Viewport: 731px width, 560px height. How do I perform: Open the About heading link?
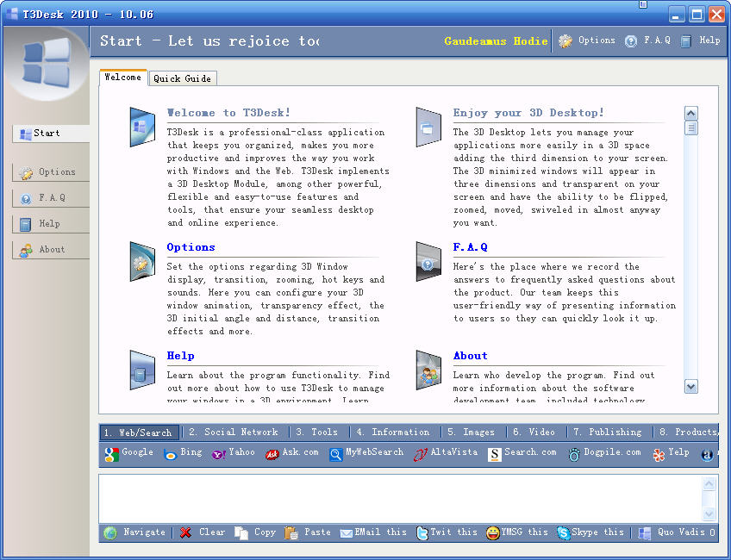(470, 356)
